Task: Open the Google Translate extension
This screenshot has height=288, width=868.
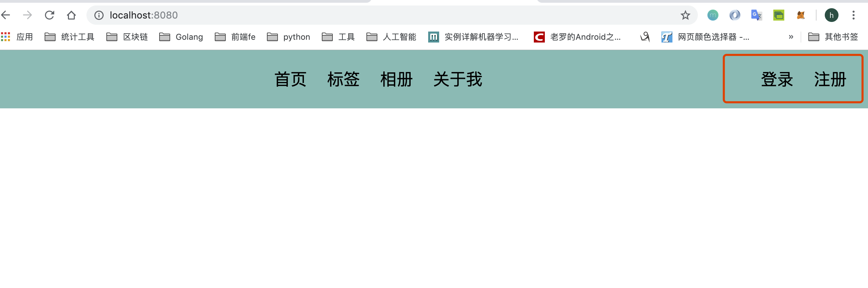Action: coord(756,15)
